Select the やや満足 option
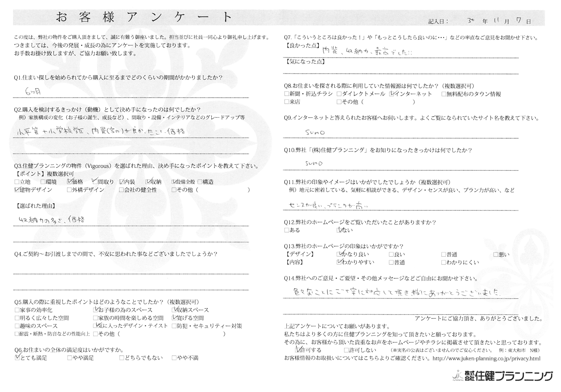 pyautogui.click(x=69, y=358)
